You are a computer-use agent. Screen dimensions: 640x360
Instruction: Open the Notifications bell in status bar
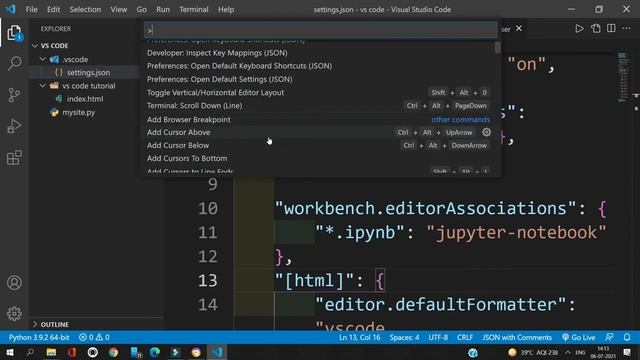pos(627,338)
